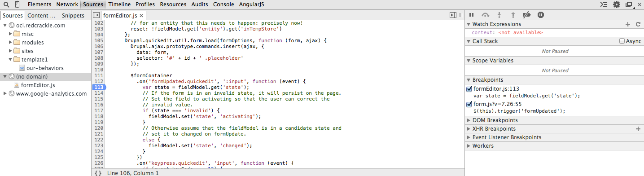Click the step over function icon

point(485,15)
